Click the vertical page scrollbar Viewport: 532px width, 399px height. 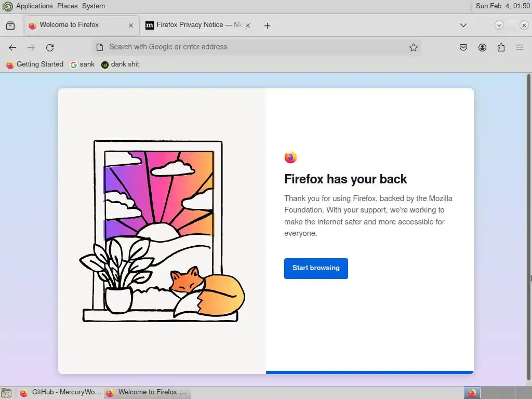pyautogui.click(x=528, y=228)
